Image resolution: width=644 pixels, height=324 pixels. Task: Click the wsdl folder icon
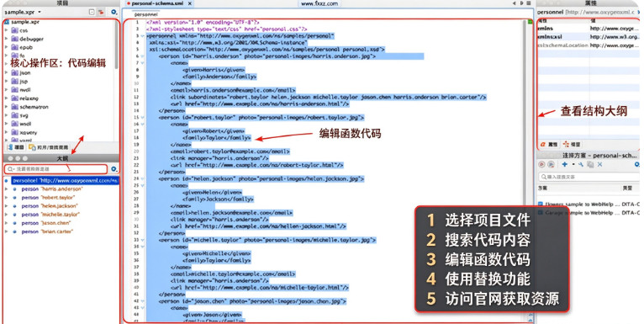pyautogui.click(x=14, y=124)
